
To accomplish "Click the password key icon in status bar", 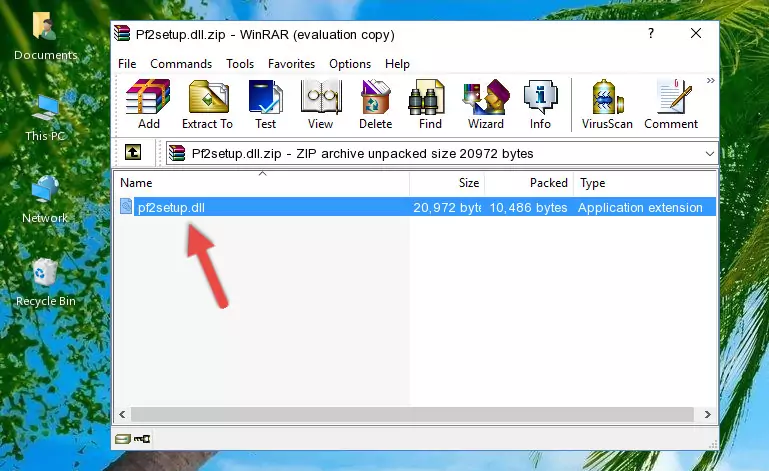I will [142, 439].
